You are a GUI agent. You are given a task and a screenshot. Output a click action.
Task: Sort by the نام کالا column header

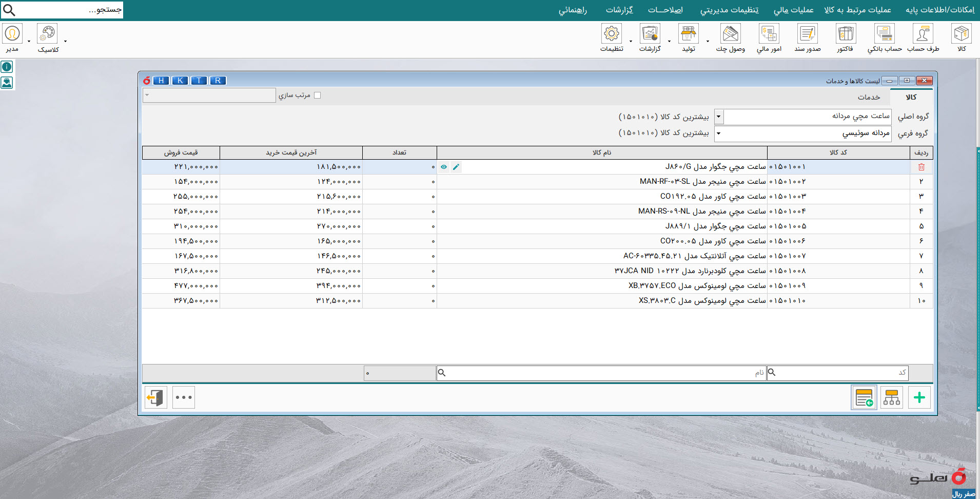[x=602, y=152]
